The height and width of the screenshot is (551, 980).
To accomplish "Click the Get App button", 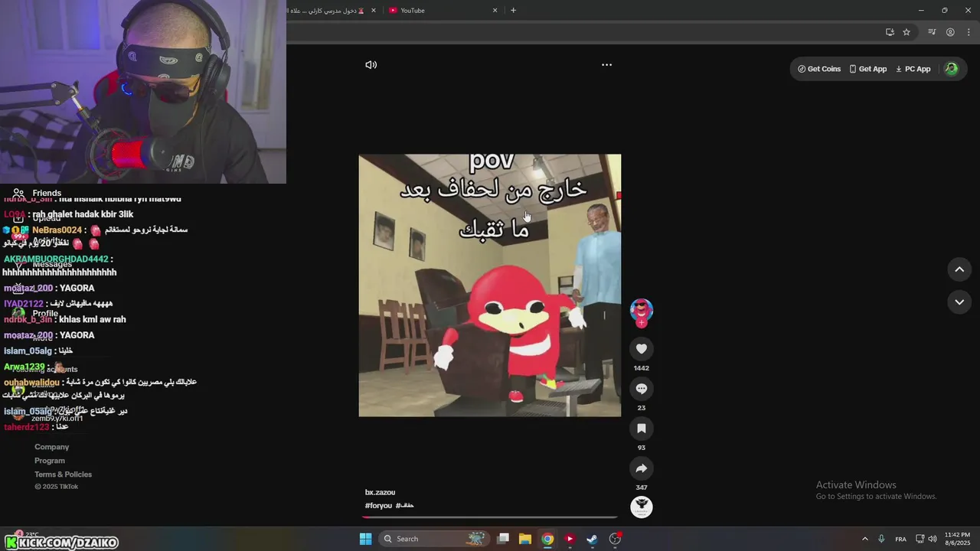I will point(867,69).
